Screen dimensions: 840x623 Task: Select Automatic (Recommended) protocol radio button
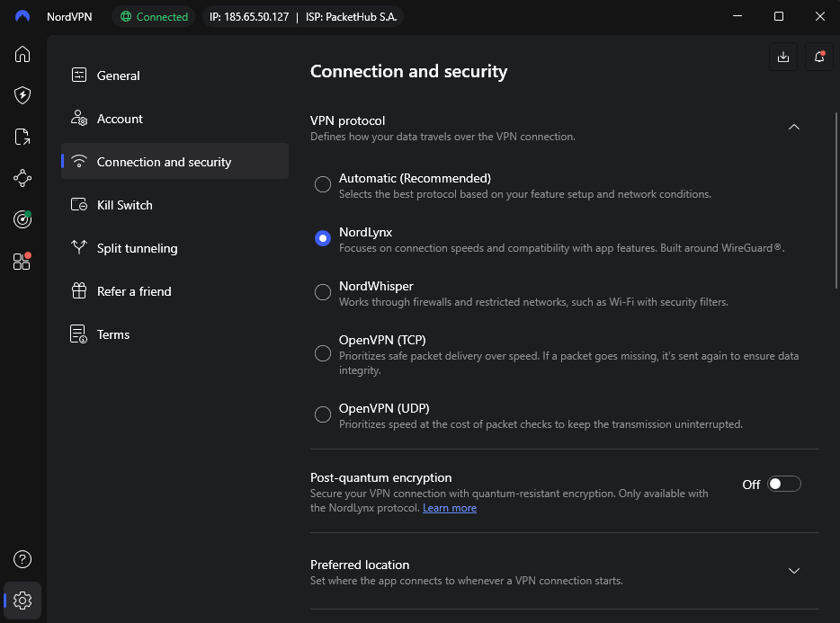point(323,184)
